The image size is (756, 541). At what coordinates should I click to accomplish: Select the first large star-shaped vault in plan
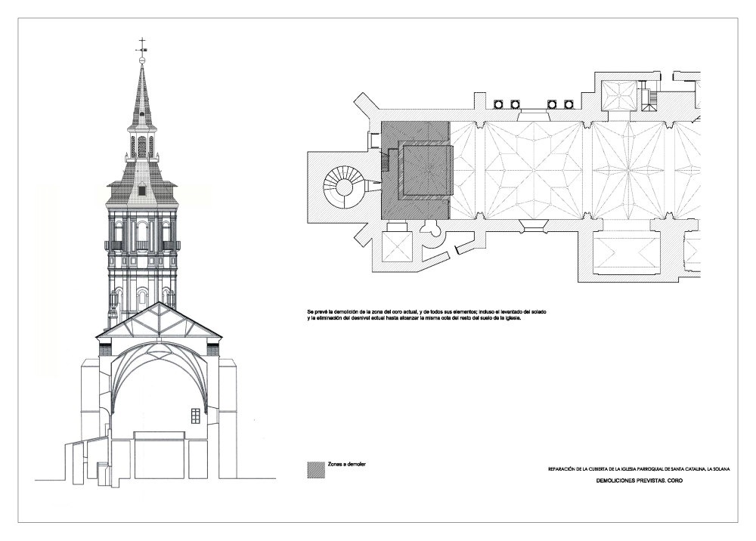coord(534,172)
